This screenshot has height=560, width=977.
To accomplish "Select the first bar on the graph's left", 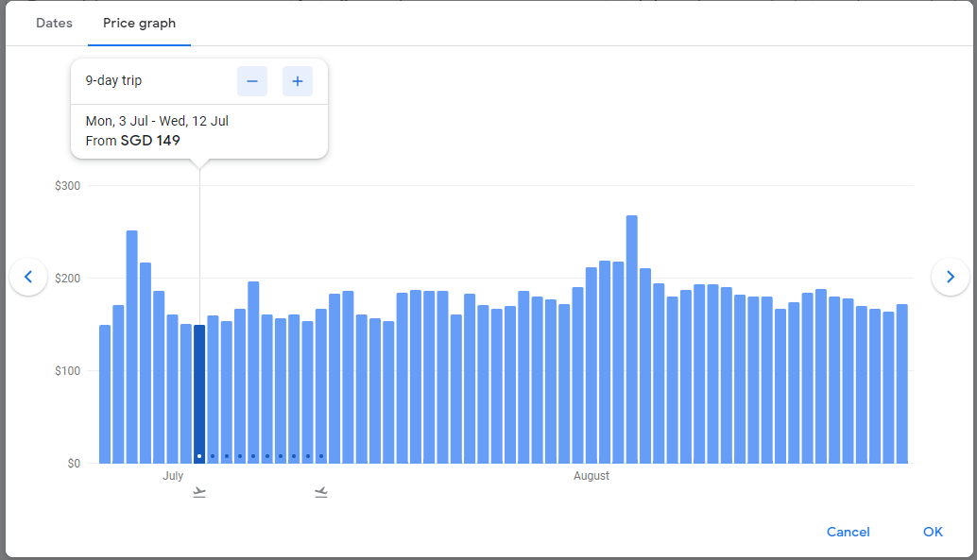I will point(105,394).
